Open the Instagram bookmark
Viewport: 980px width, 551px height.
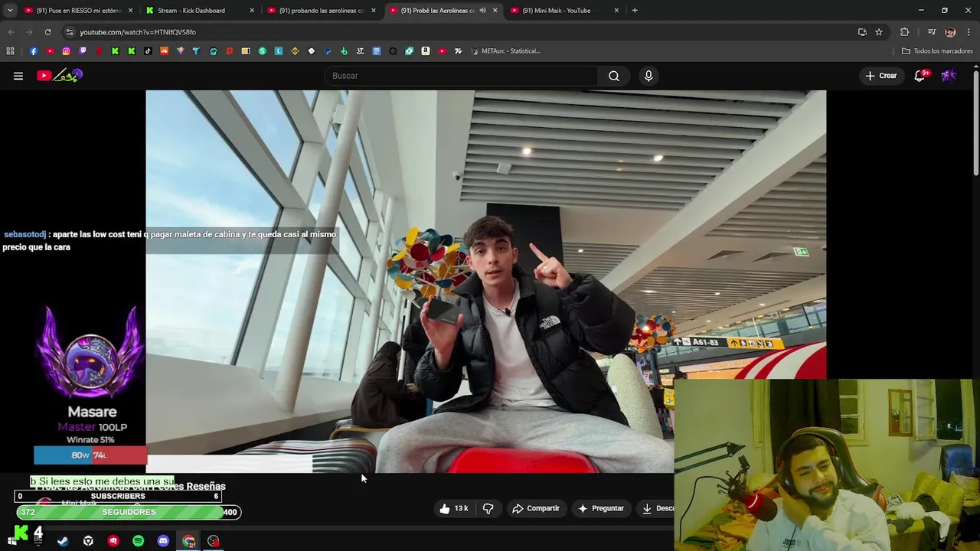(66, 51)
